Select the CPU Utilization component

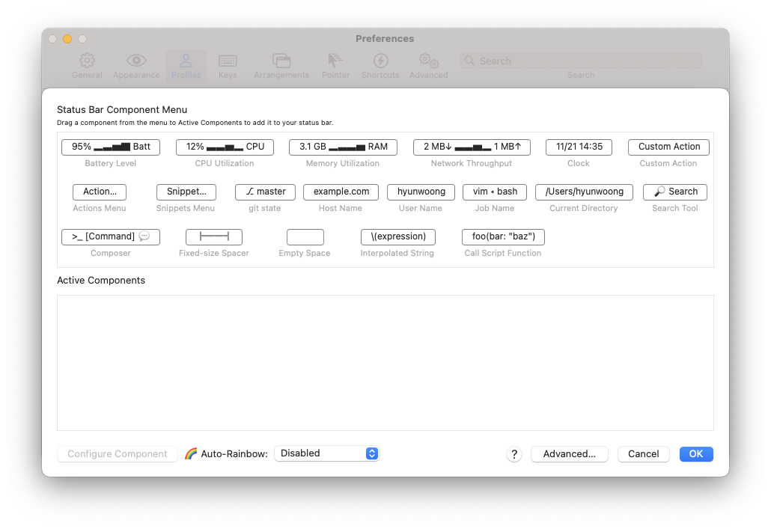(x=225, y=147)
